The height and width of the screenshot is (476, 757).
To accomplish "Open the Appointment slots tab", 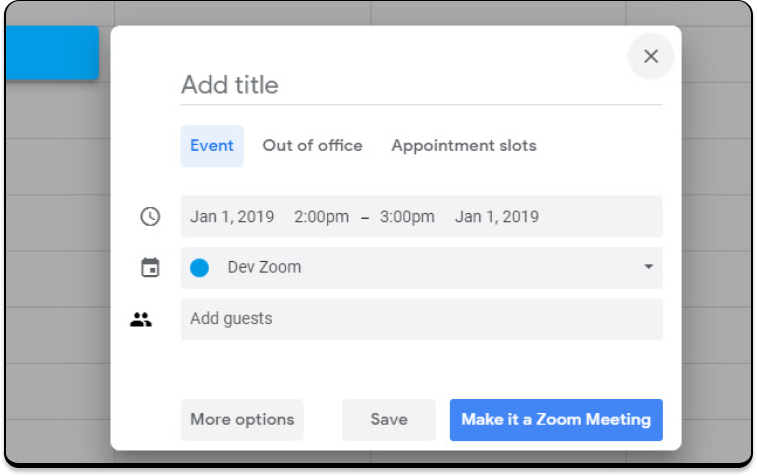I will tap(463, 146).
